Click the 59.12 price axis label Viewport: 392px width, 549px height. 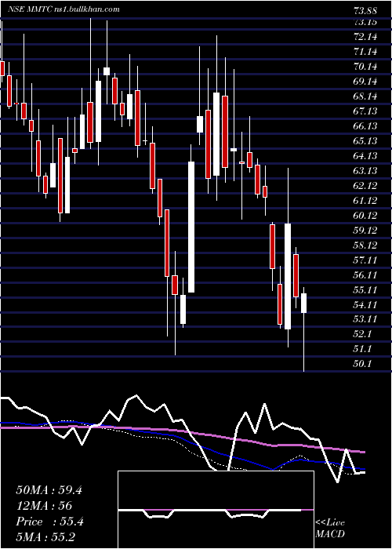[365, 231]
